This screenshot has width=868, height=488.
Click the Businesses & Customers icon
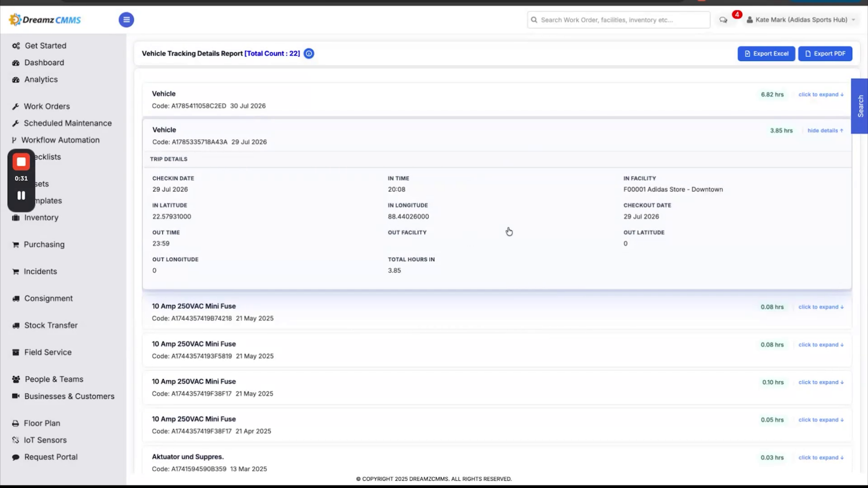click(16, 396)
